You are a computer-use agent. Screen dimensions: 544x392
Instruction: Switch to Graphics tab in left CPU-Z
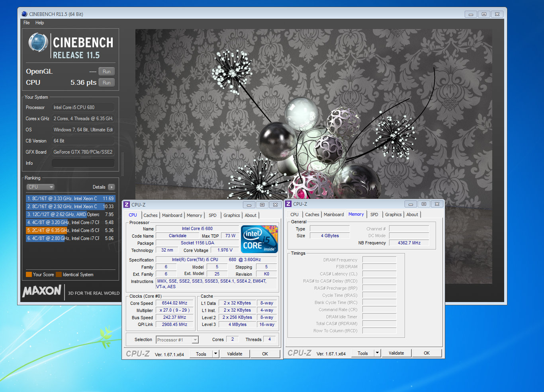[232, 215]
